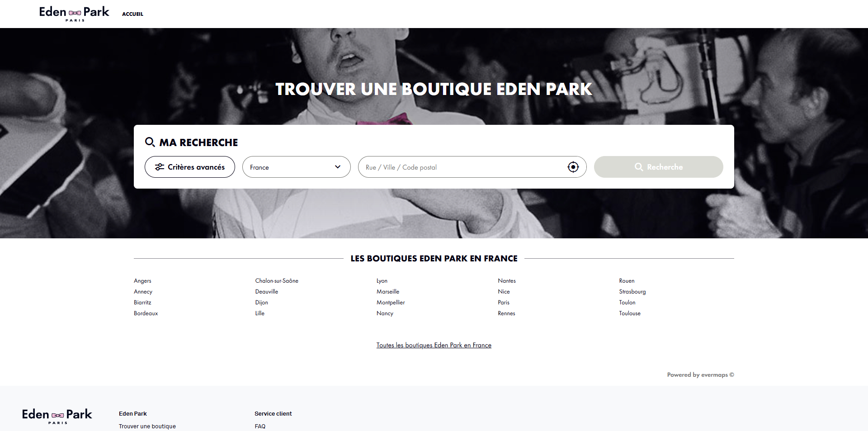Open the Toulouse boutiques link
The image size is (868, 431).
tap(630, 313)
